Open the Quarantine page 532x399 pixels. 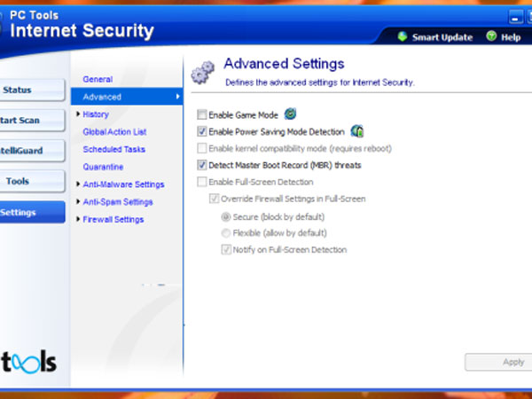click(x=103, y=167)
